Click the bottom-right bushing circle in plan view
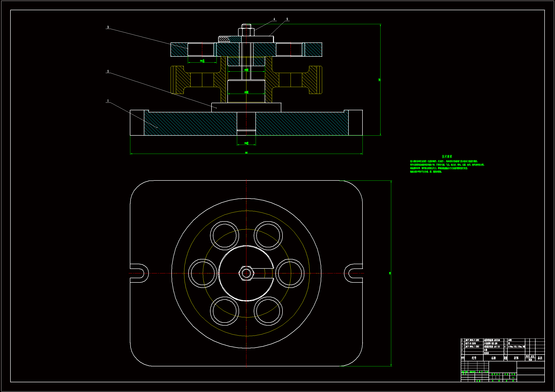Viewport: 555px width, 392px height. click(x=268, y=311)
